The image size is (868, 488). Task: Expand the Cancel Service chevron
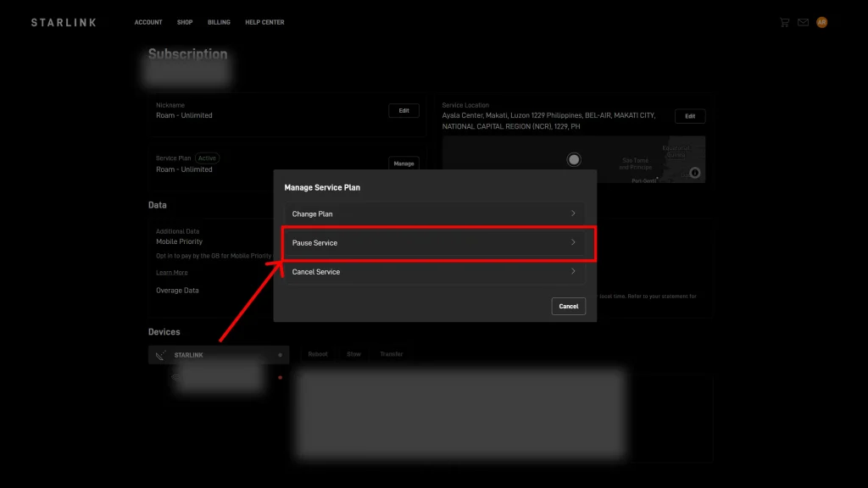[x=573, y=271]
